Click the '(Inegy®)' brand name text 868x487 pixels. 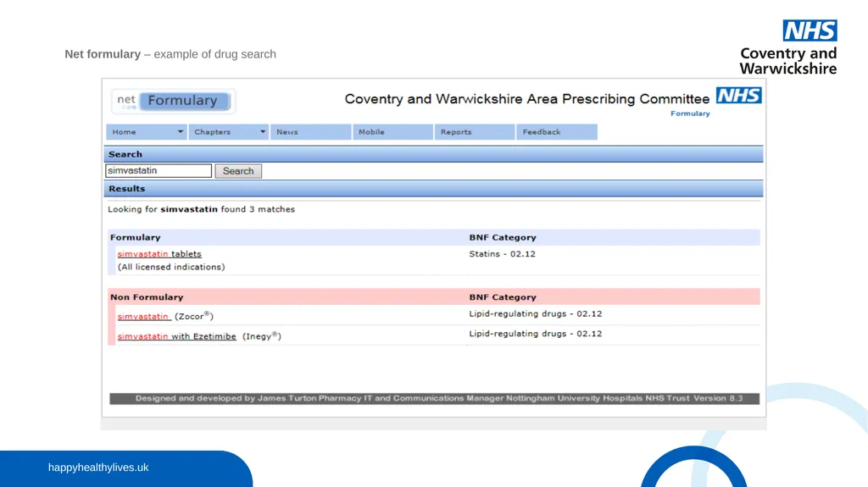click(262, 336)
